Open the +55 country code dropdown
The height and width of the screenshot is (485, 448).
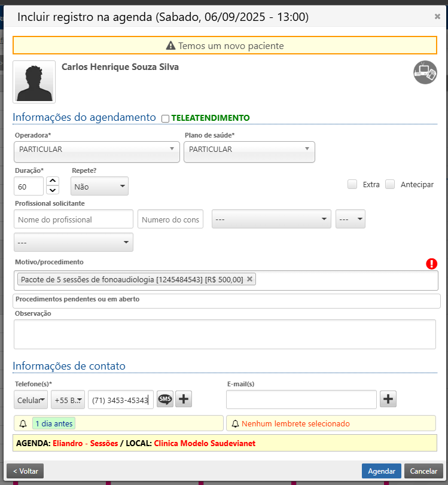coord(68,399)
